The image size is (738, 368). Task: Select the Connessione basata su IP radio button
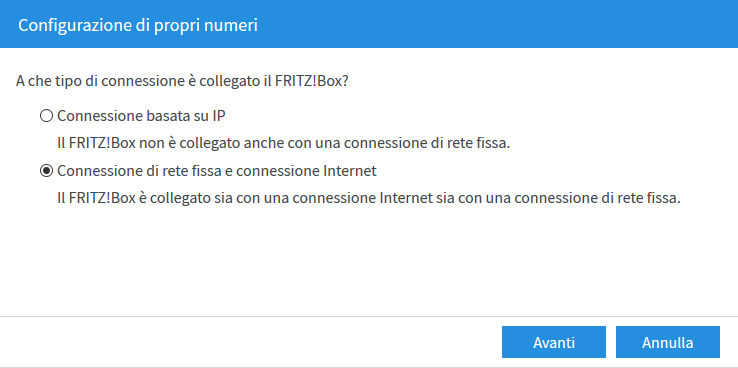46,116
